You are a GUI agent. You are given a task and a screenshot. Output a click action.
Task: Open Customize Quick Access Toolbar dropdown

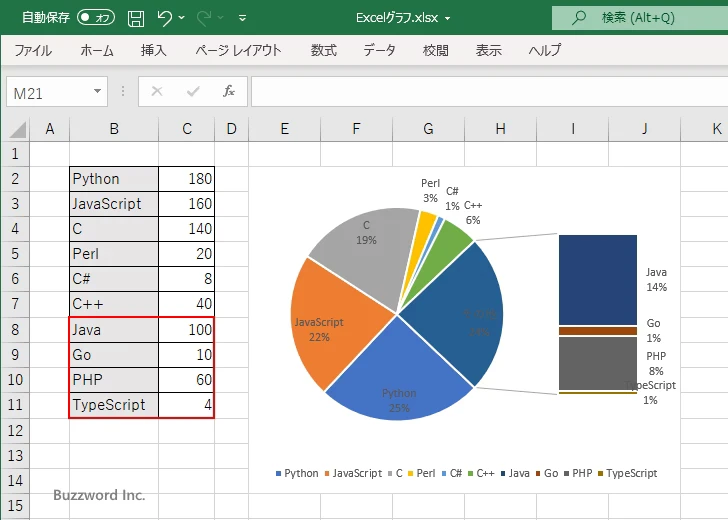point(242,18)
